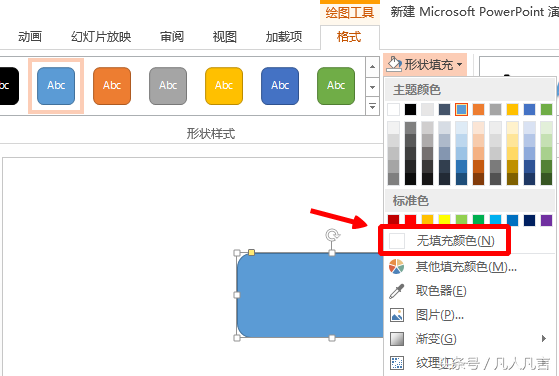The image size is (559, 376).
Task: Click the 绘图工具 contextual tab header
Action: (350, 13)
